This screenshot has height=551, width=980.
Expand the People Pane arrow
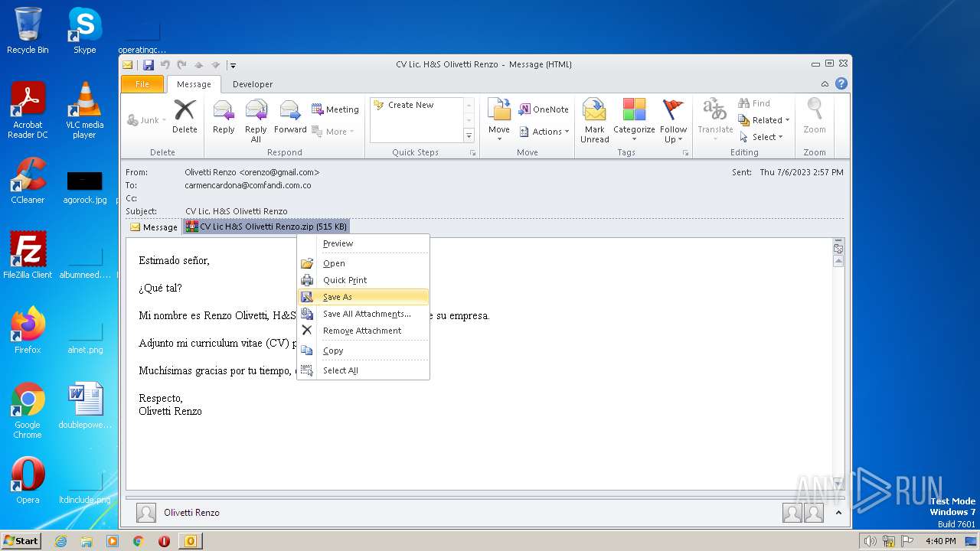[x=838, y=513]
